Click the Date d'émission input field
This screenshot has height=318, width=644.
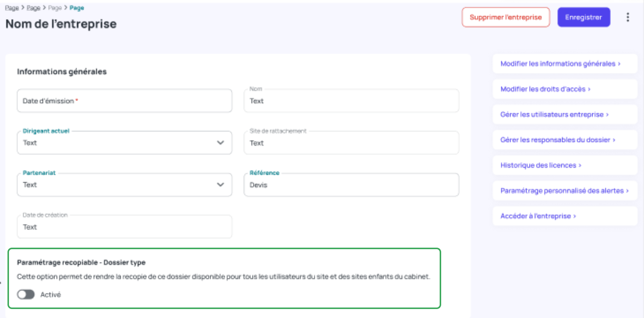124,101
